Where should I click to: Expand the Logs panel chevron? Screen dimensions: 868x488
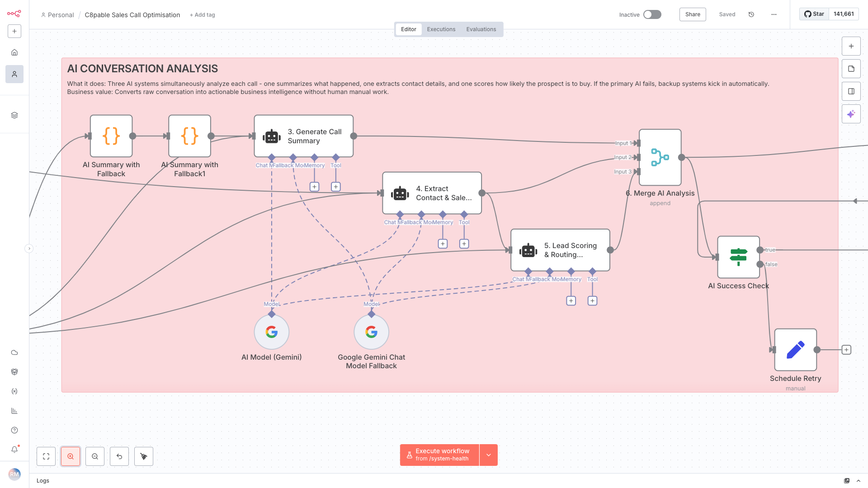point(859,481)
